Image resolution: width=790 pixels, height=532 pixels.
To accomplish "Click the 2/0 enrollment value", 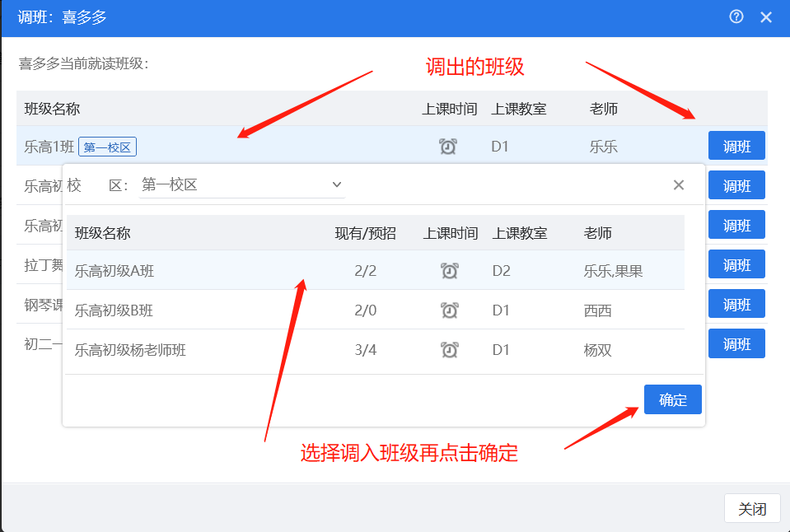I will click(365, 310).
